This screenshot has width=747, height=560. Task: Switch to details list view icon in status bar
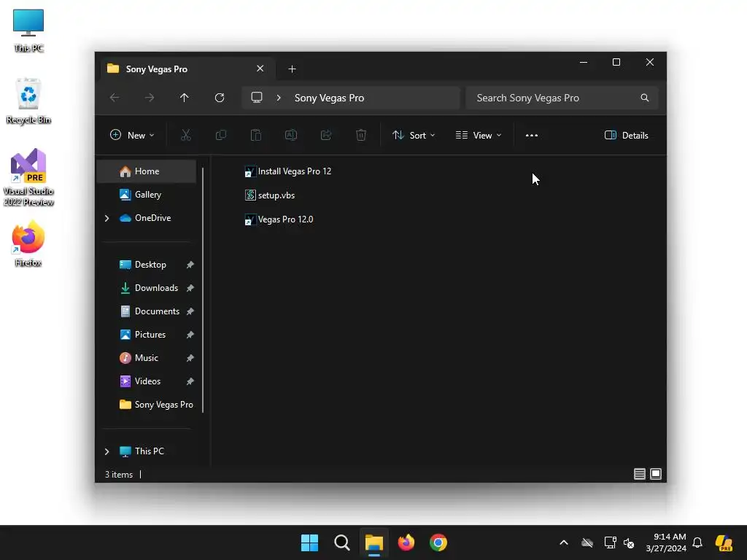(x=639, y=474)
